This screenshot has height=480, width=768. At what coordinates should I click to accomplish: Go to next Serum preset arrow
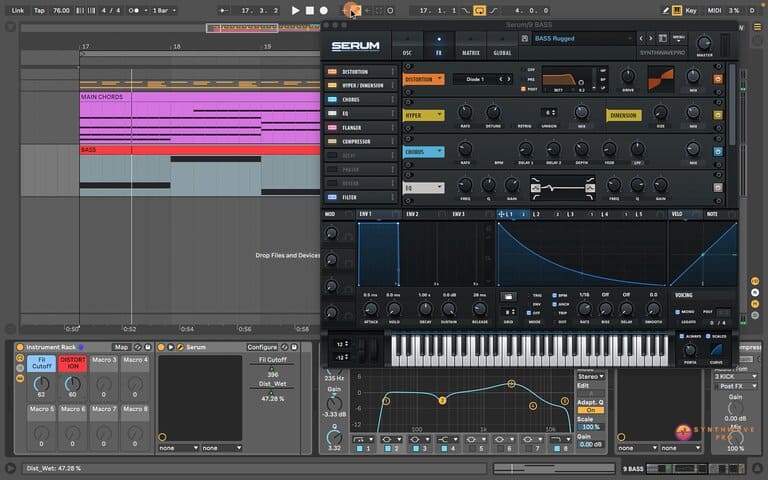coord(650,38)
